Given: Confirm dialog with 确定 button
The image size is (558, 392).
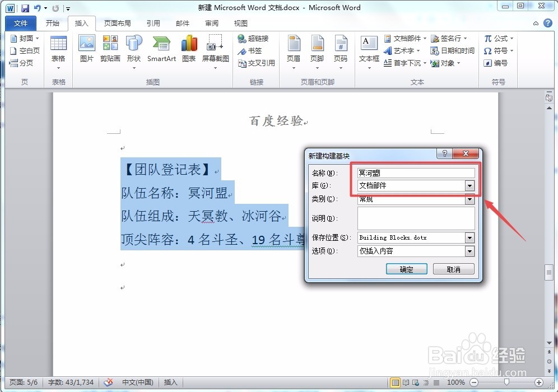Looking at the screenshot, I should [x=407, y=269].
